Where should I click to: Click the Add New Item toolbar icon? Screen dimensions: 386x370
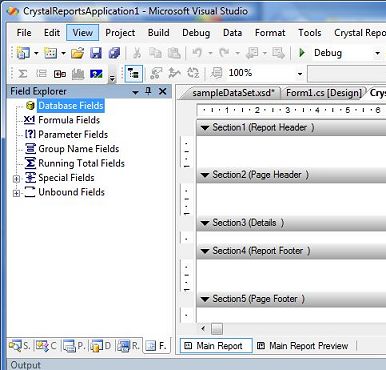51,53
